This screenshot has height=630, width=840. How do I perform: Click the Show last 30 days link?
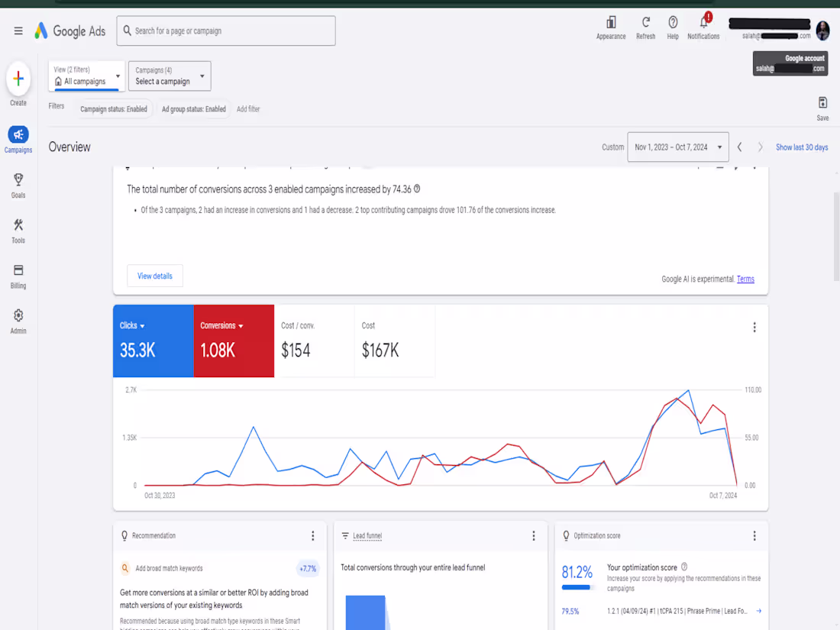pyautogui.click(x=801, y=147)
